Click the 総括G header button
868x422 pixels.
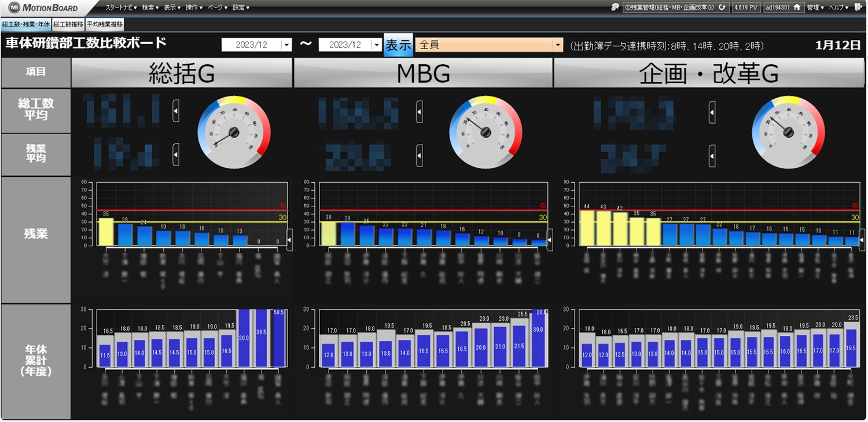click(182, 73)
